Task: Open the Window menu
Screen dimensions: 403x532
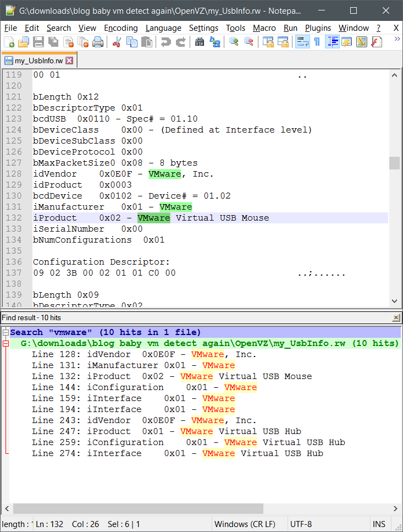Action: pyautogui.click(x=354, y=28)
